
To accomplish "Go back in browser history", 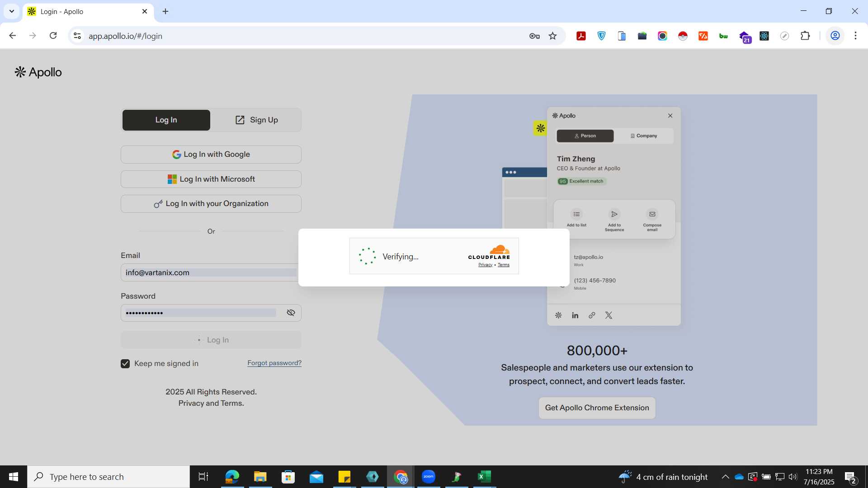I will point(13,36).
